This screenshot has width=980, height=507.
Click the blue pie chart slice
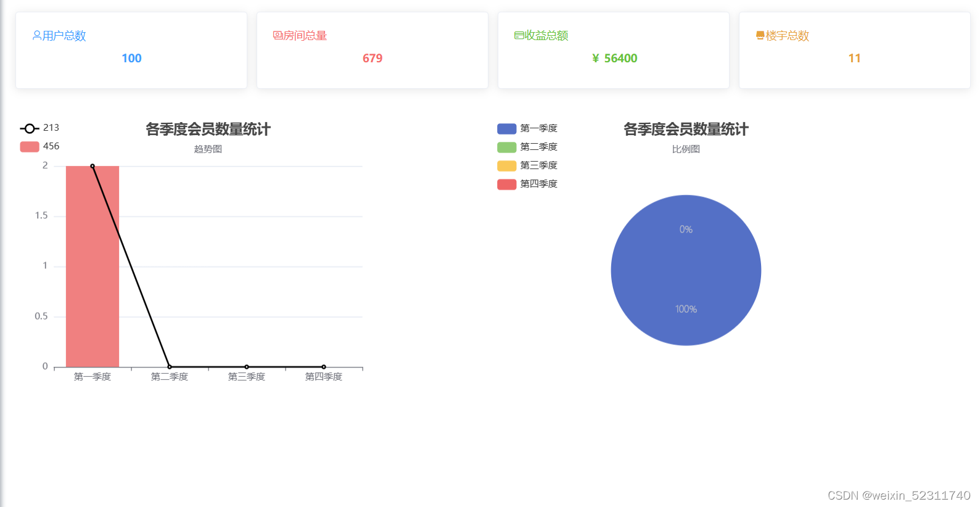(686, 270)
